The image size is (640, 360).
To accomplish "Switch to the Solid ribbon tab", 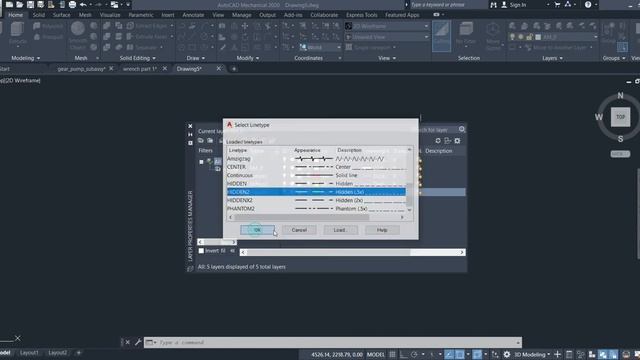I will 39,15.
